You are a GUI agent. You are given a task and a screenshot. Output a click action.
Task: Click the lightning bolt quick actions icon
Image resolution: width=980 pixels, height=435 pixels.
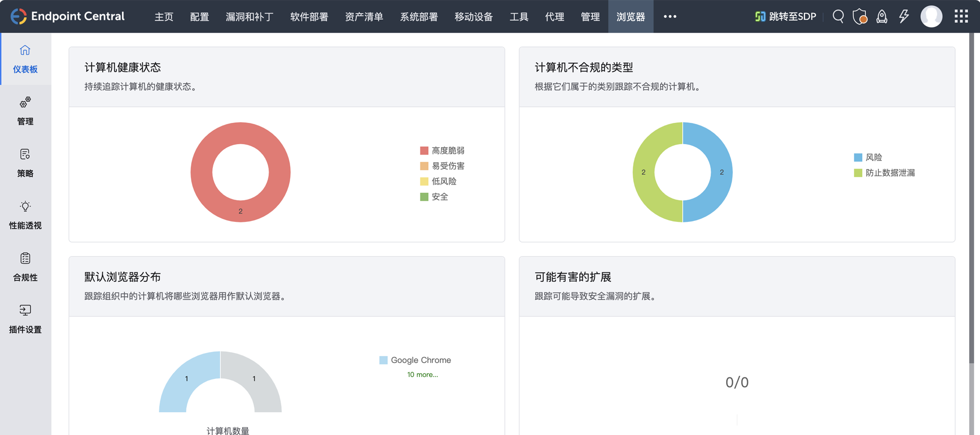904,17
